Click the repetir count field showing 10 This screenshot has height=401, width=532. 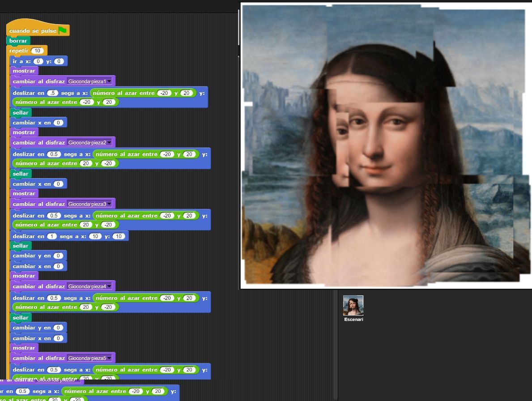(x=37, y=51)
